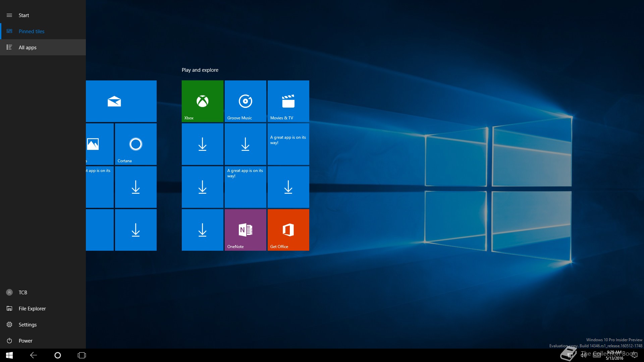This screenshot has width=644, height=362.
Task: Click the Windows Start button on the taskbar
Action: tap(9, 355)
